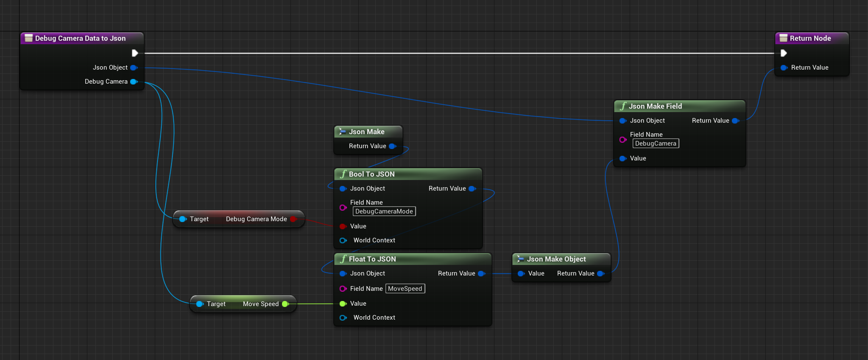The height and width of the screenshot is (360, 868).
Task: Click the red Value pin on Bool To JSON
Action: [x=343, y=226]
